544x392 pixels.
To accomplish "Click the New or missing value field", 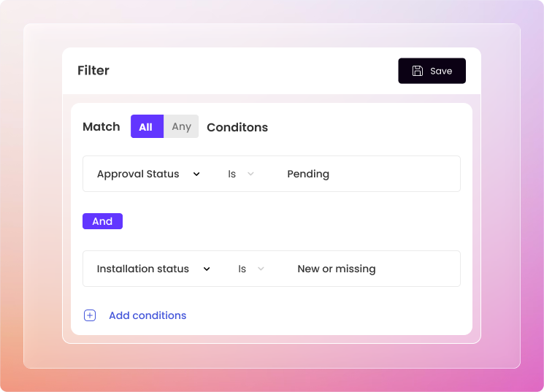I will pyautogui.click(x=337, y=269).
